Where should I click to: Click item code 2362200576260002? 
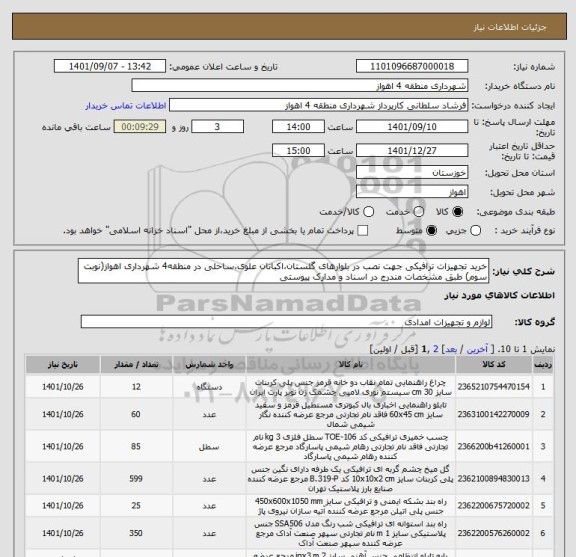(494, 533)
